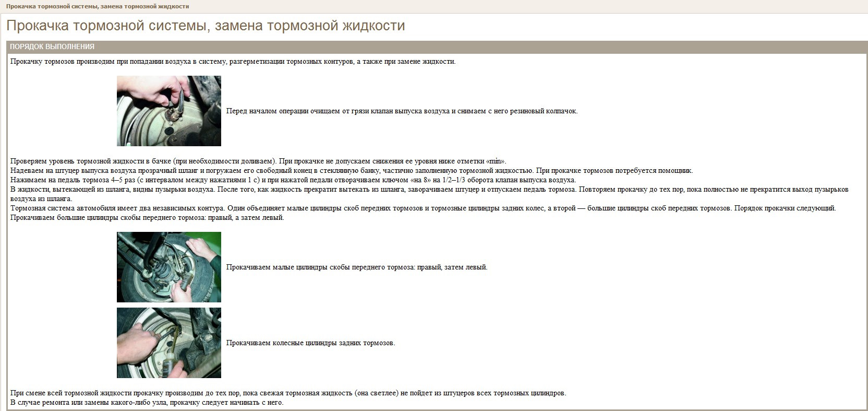Open the first photo of bleed valve cleaning
The height and width of the screenshot is (411, 868).
pos(168,111)
